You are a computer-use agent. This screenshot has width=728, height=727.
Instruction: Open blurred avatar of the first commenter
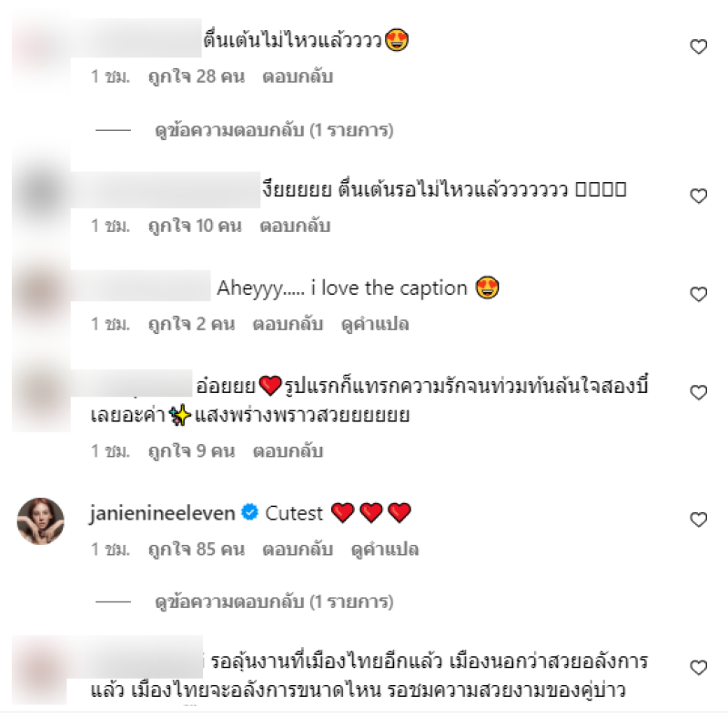41,49
